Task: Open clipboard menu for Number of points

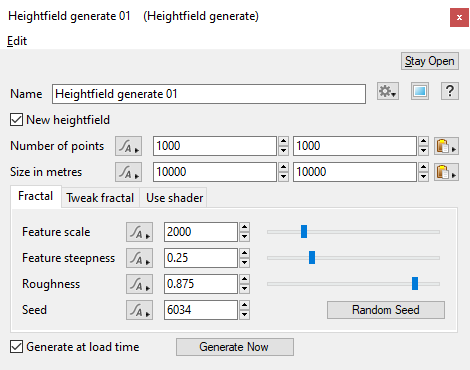Action: point(446,146)
